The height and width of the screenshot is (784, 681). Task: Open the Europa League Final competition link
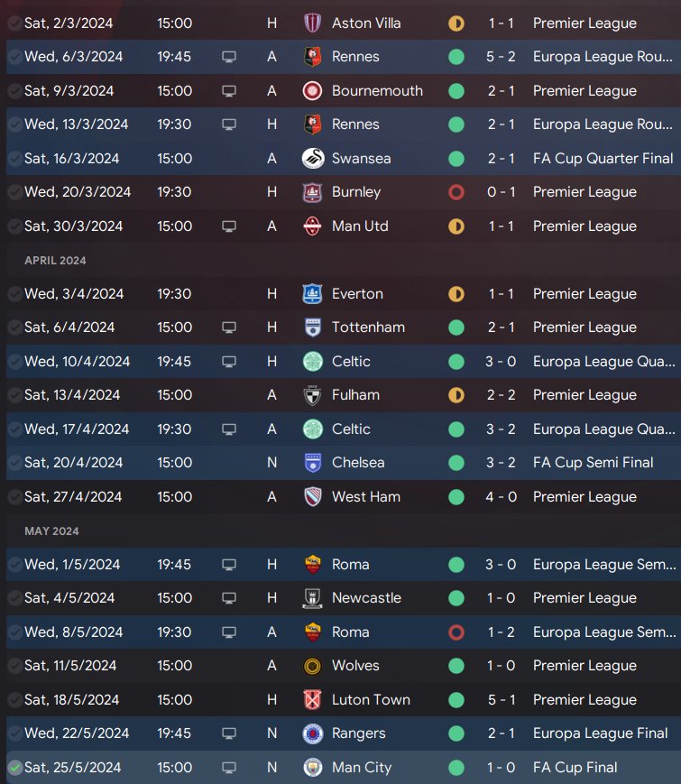[600, 733]
